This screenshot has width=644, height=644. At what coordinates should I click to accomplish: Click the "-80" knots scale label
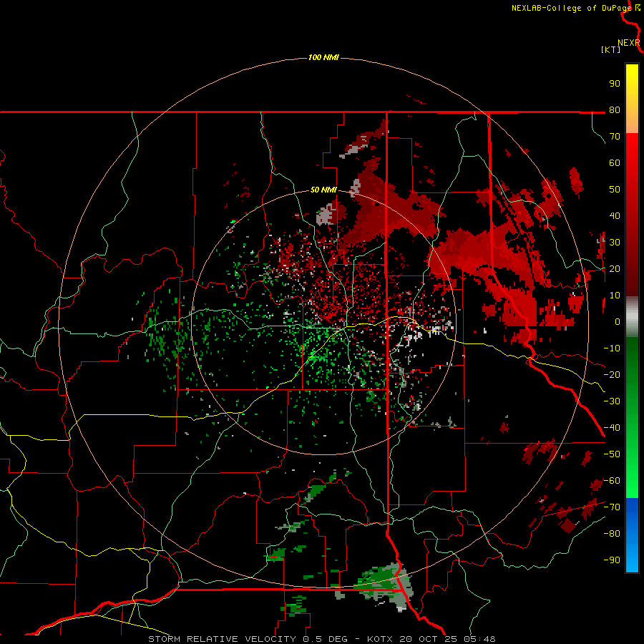click(x=612, y=534)
